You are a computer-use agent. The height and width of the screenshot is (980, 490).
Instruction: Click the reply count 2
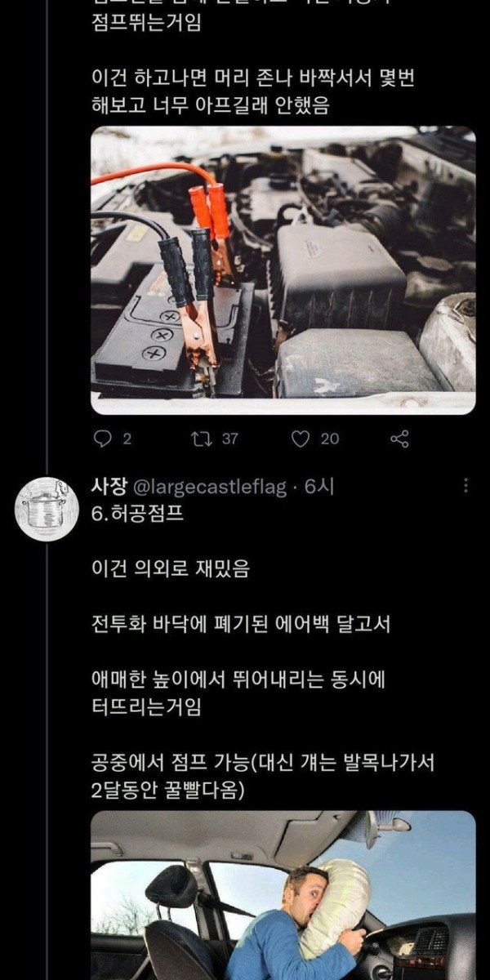click(x=127, y=439)
